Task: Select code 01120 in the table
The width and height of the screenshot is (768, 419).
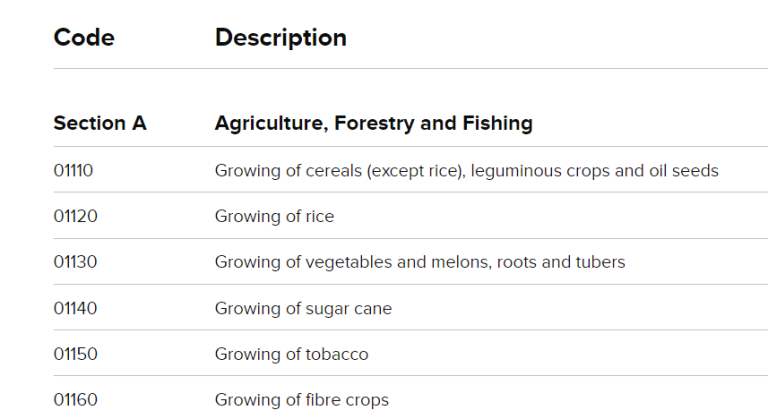Action: coord(75,217)
